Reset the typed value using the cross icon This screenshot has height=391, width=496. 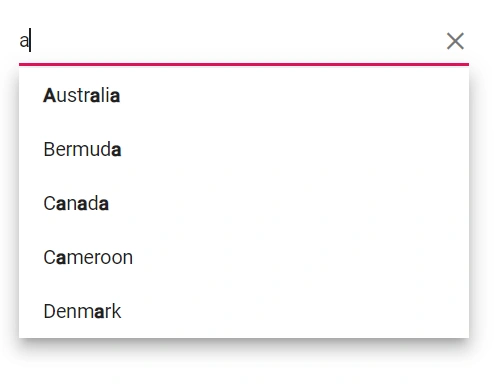click(x=455, y=41)
